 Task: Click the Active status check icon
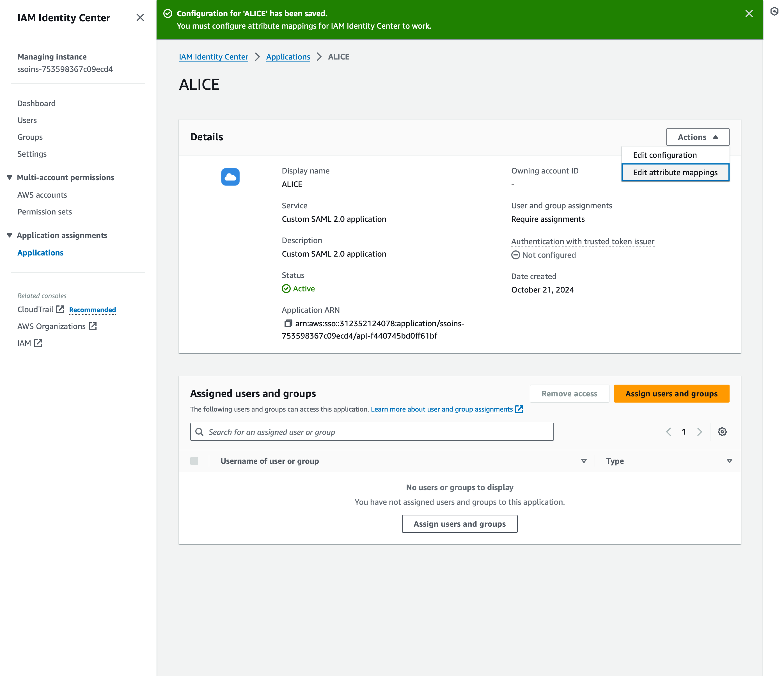[286, 289]
